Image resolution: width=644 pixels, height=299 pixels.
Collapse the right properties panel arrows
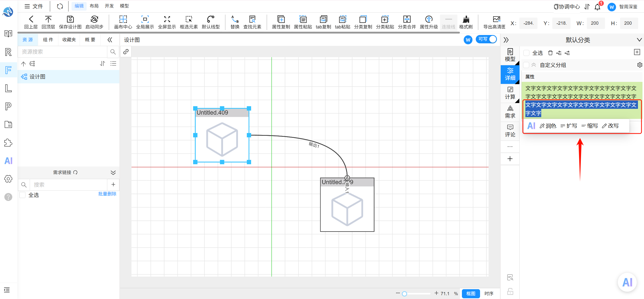click(506, 40)
